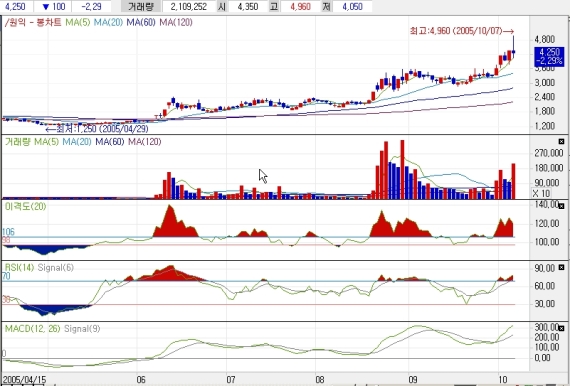
Task: Click the 120,00 disparity axis label
Action: [546, 224]
